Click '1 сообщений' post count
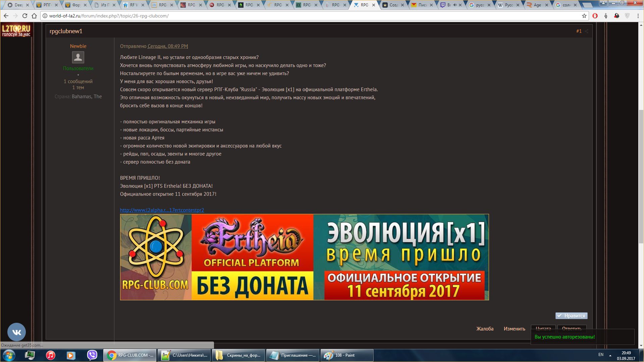This screenshot has height=362, width=644. coord(78,81)
